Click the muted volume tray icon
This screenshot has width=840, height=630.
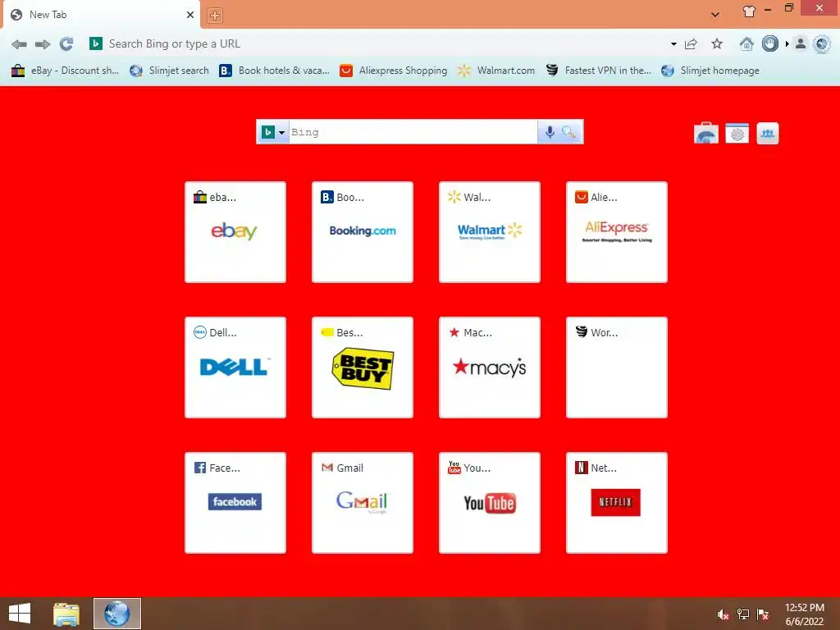[723, 614]
